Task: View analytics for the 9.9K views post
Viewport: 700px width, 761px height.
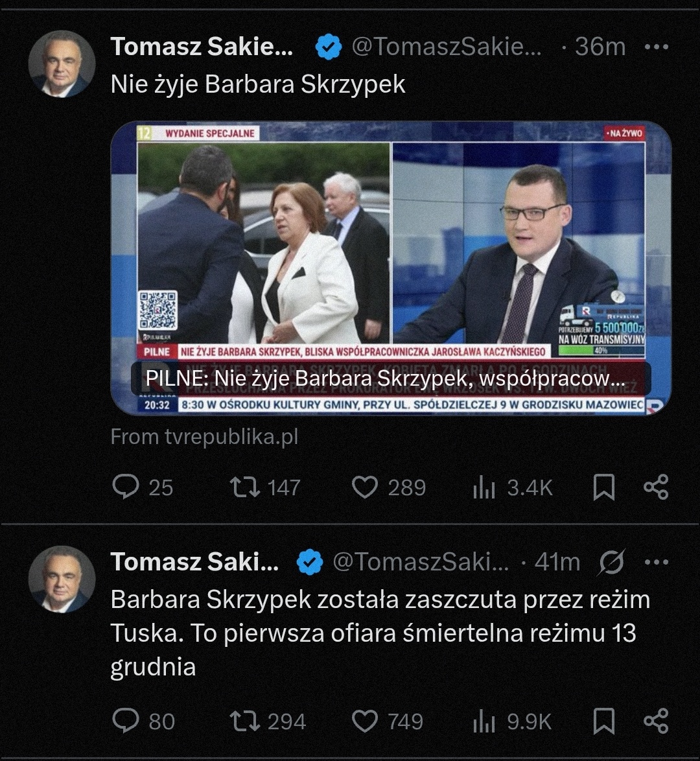Action: (484, 721)
